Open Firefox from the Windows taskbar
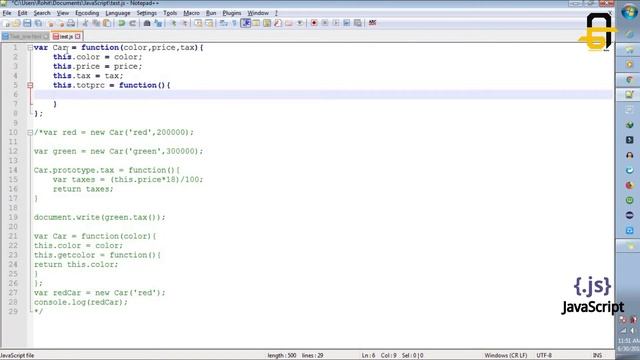Viewport: 640px width, 360px height. pyautogui.click(x=629, y=185)
